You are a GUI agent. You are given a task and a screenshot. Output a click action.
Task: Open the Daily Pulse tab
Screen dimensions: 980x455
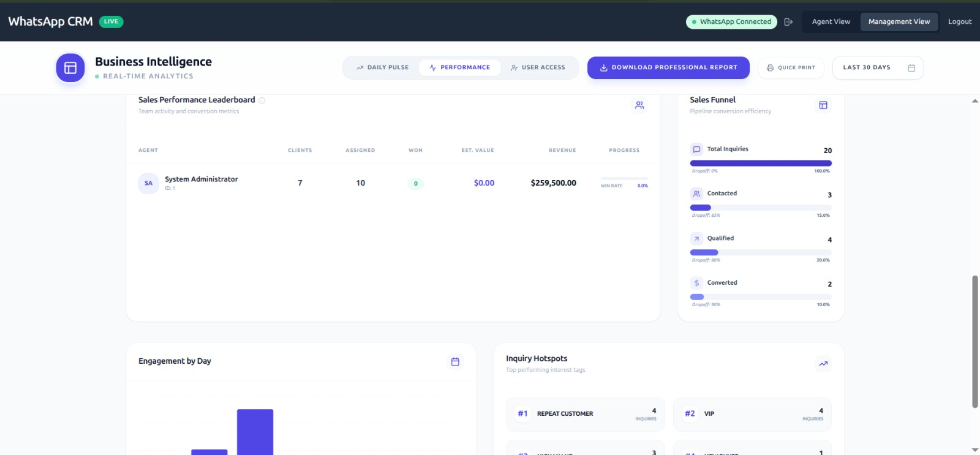(382, 68)
